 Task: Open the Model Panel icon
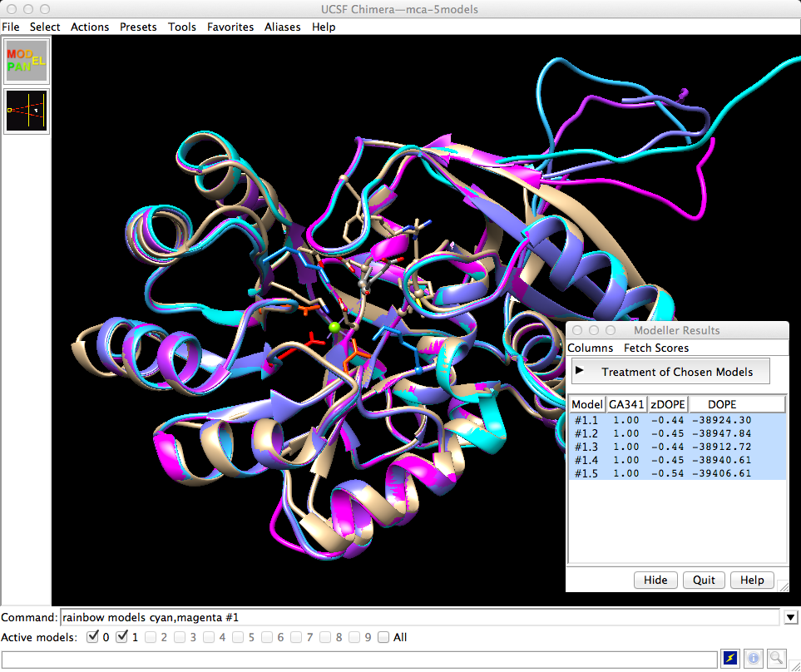(x=27, y=61)
